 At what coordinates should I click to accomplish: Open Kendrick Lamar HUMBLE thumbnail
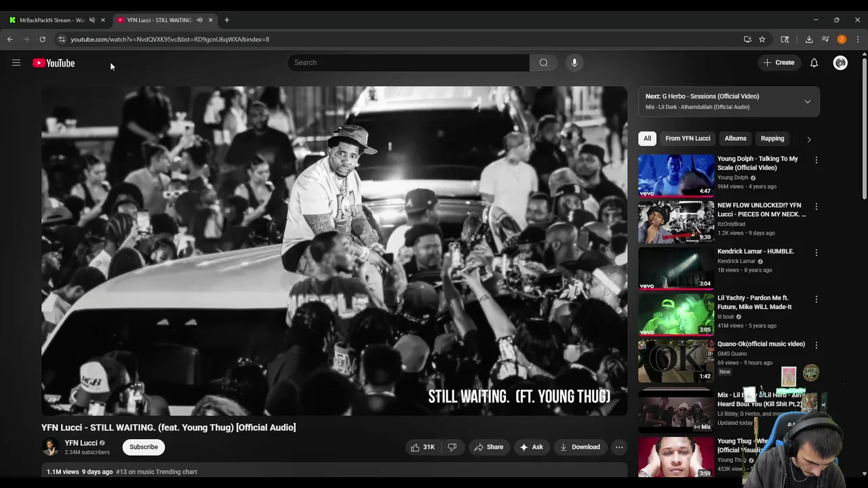[676, 268]
